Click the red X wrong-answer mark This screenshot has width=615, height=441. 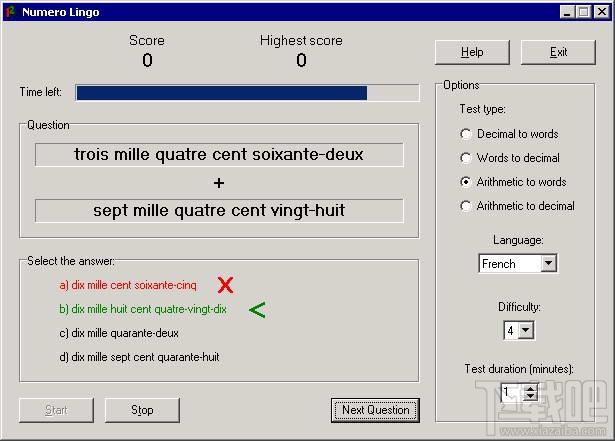[226, 285]
